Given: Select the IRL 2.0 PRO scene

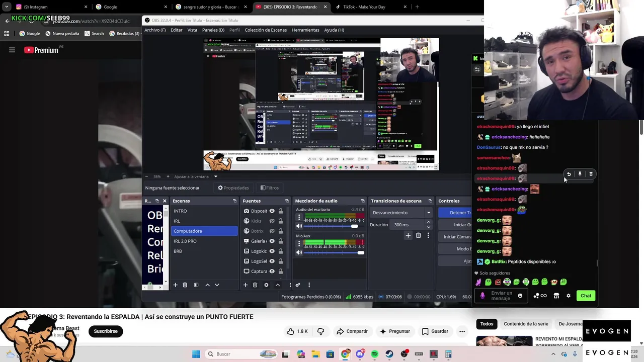Looking at the screenshot, I should [x=204, y=241].
